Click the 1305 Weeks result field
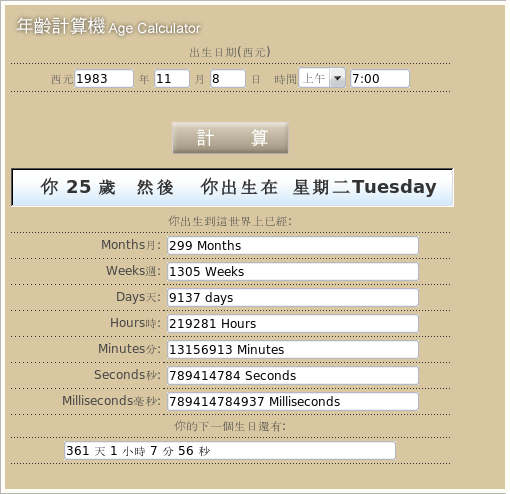Screen dimensions: 510x494 point(293,272)
